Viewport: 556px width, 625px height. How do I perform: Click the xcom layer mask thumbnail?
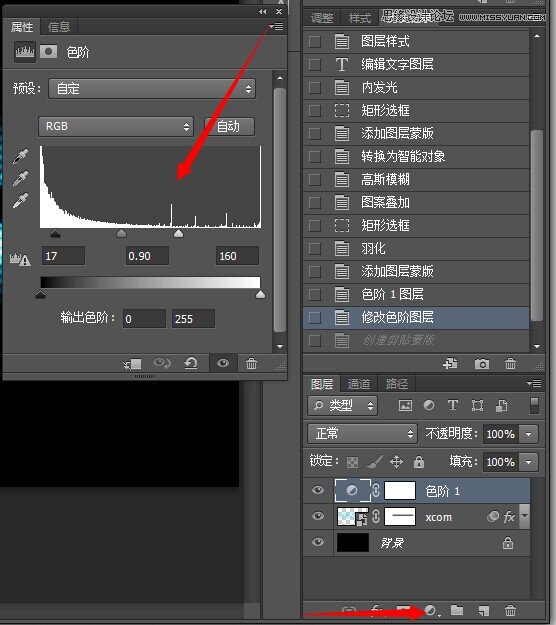tap(400, 517)
